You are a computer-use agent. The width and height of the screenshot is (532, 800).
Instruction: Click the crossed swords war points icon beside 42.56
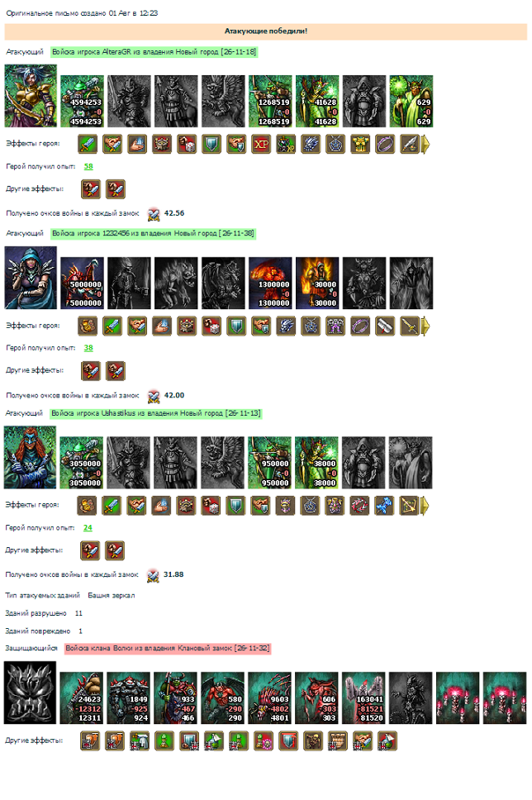click(154, 214)
